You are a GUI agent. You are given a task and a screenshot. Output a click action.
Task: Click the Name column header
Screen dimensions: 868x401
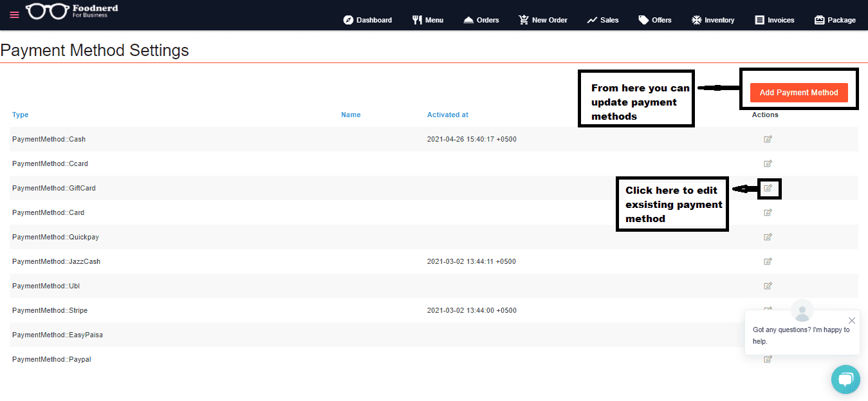pos(351,115)
